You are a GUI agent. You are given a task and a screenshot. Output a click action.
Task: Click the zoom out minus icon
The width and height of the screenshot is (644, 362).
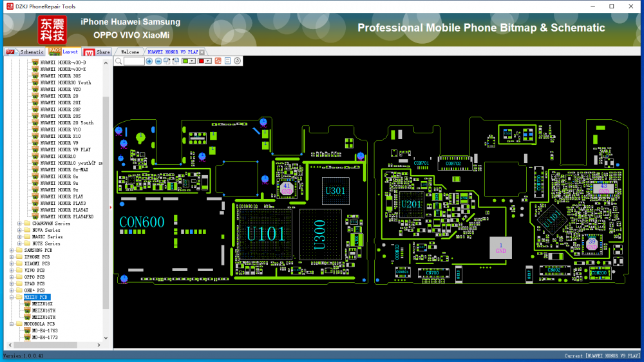coord(158,61)
